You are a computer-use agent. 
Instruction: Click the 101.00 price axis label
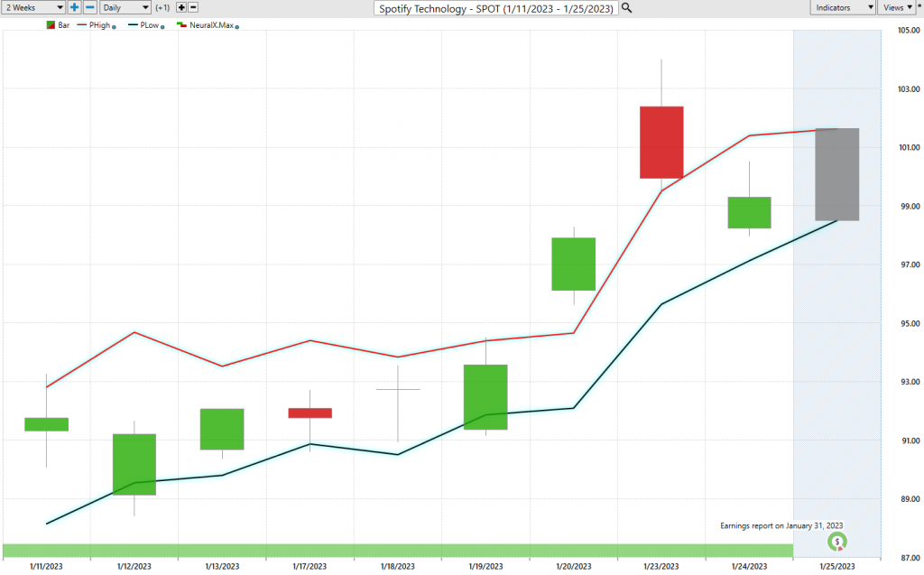click(909, 147)
